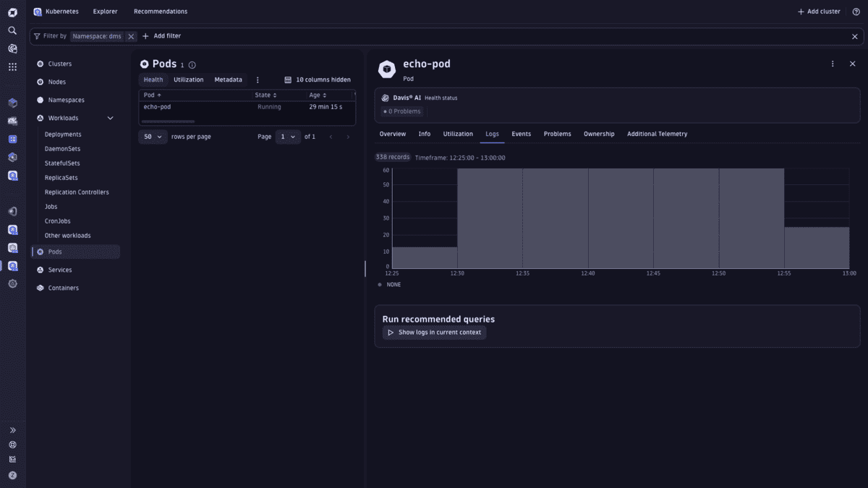Open Explorer in the top menu bar
The width and height of the screenshot is (868, 488).
coord(105,12)
